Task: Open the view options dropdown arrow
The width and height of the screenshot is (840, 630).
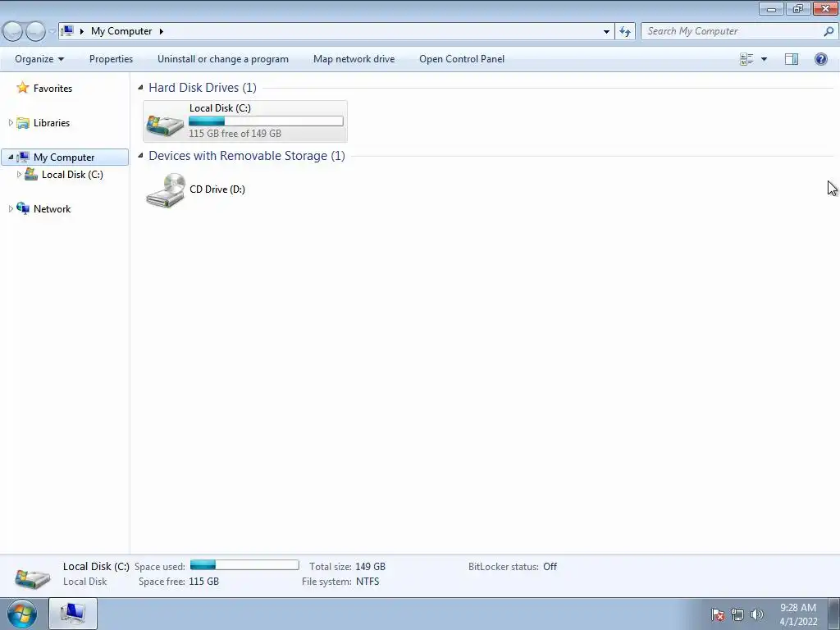Action: (764, 59)
